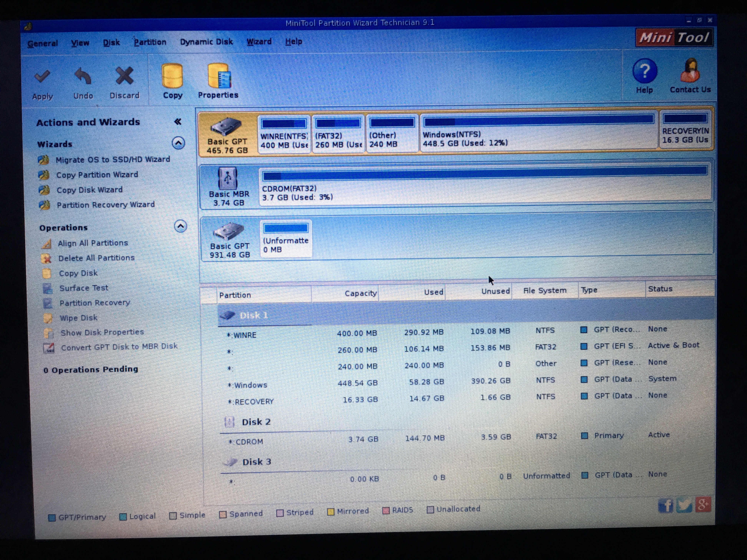
Task: Select the *:RECOVERY partition row
Action: click(467, 398)
